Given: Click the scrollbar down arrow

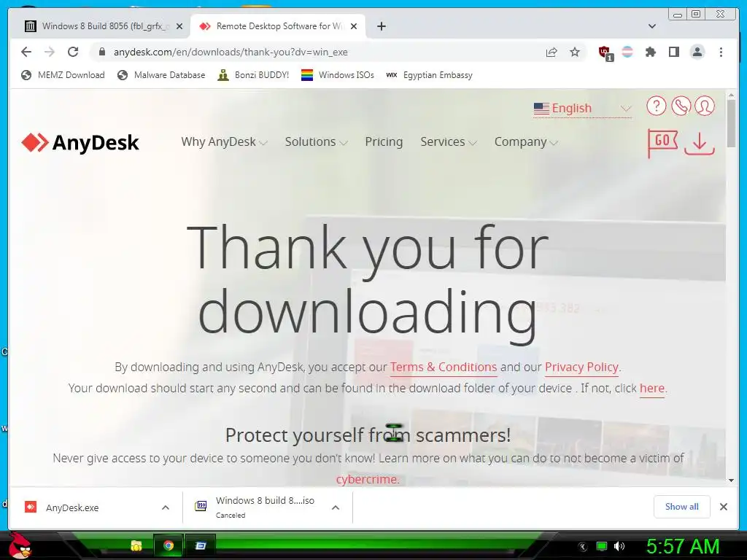Looking at the screenshot, I should 731,481.
